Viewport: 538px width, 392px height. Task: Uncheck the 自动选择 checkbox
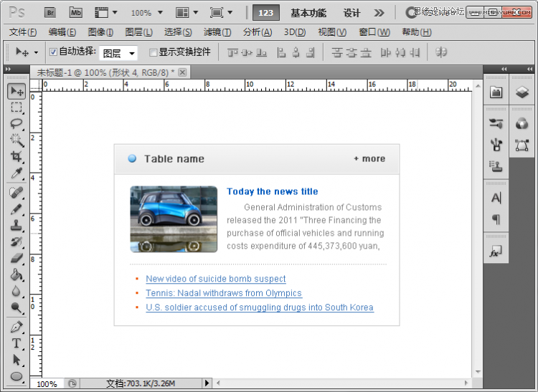click(x=53, y=52)
